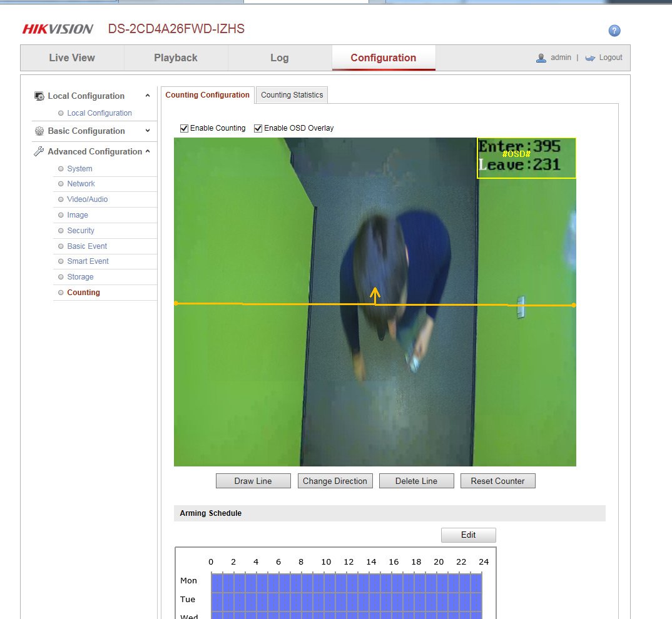Click the Logout icon
Screen dimensions: 672x619
[590, 58]
